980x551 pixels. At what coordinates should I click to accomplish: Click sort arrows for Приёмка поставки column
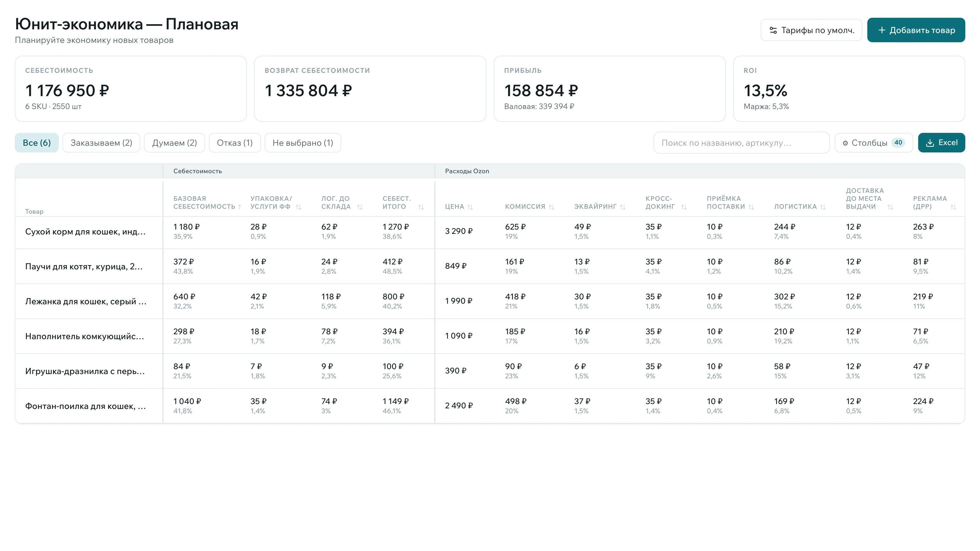(x=751, y=207)
